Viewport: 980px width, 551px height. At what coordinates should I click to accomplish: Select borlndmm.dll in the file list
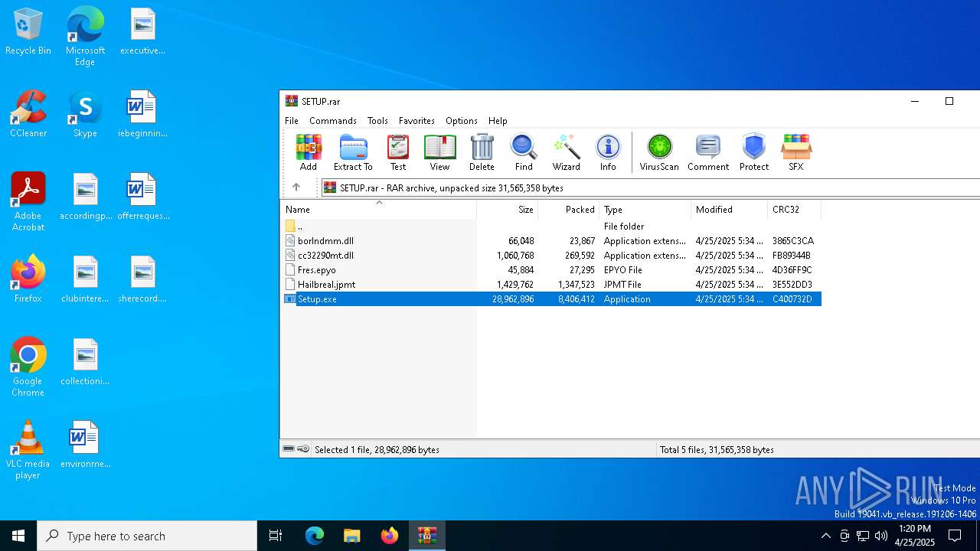[x=551, y=240]
